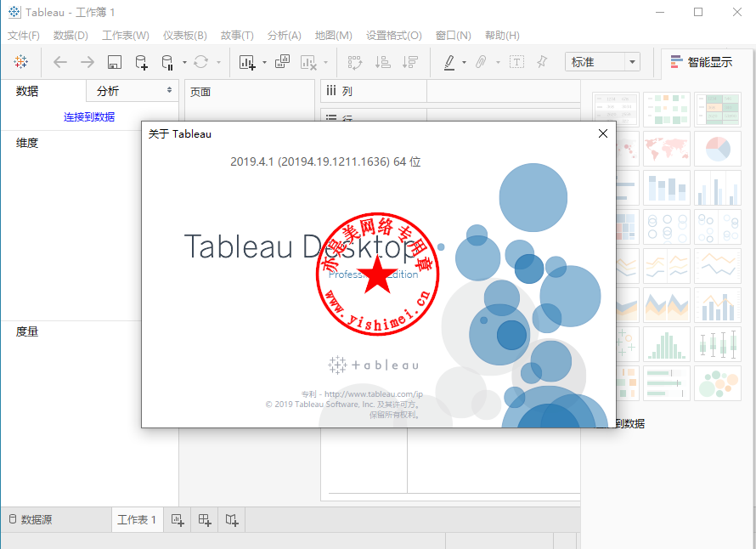Open the 故事(T) menu

[x=237, y=35]
